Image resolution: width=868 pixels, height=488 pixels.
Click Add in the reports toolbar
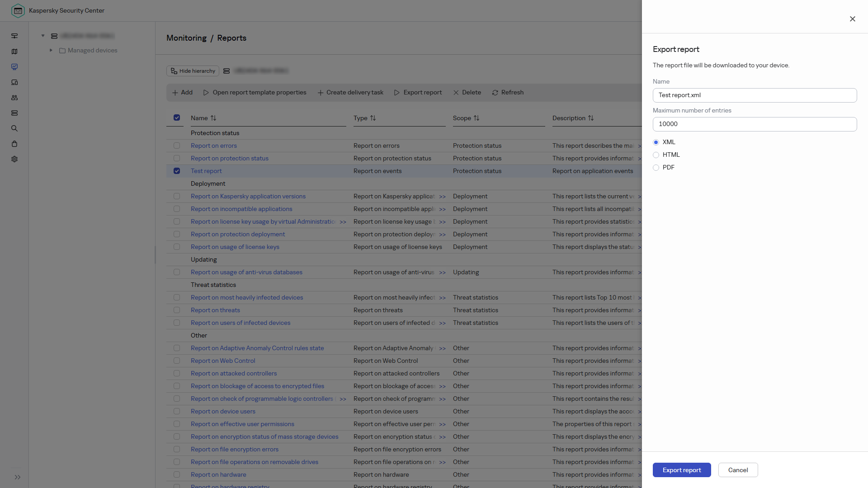[x=183, y=92]
